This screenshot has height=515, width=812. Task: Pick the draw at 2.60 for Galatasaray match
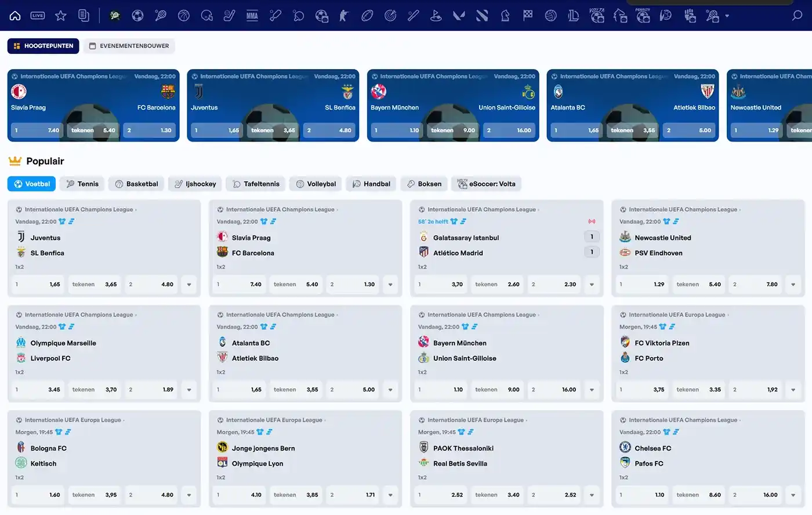tap(497, 285)
